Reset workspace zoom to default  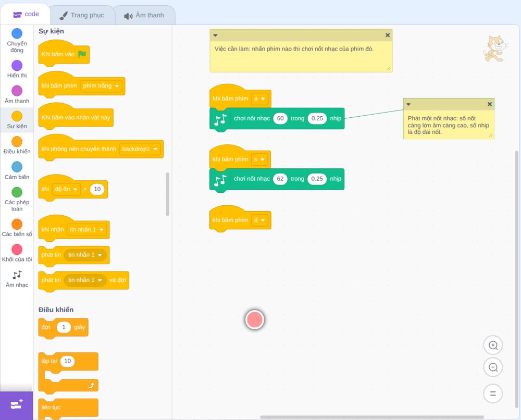pyautogui.click(x=493, y=394)
